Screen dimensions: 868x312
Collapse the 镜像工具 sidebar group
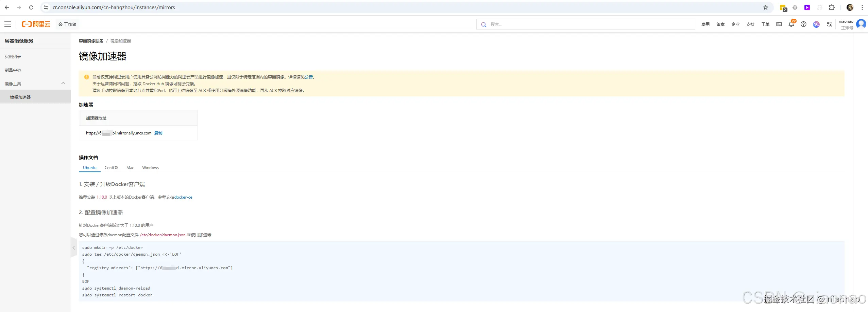(x=35, y=84)
